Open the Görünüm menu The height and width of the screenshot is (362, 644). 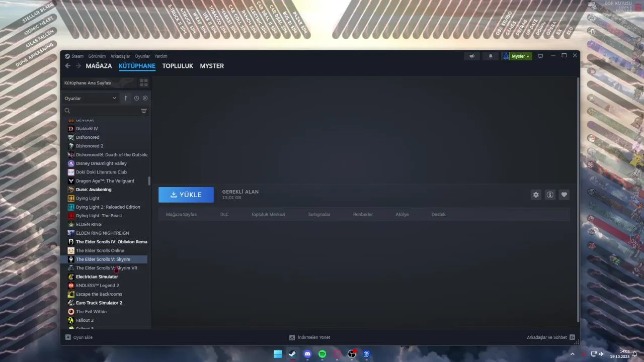97,56
